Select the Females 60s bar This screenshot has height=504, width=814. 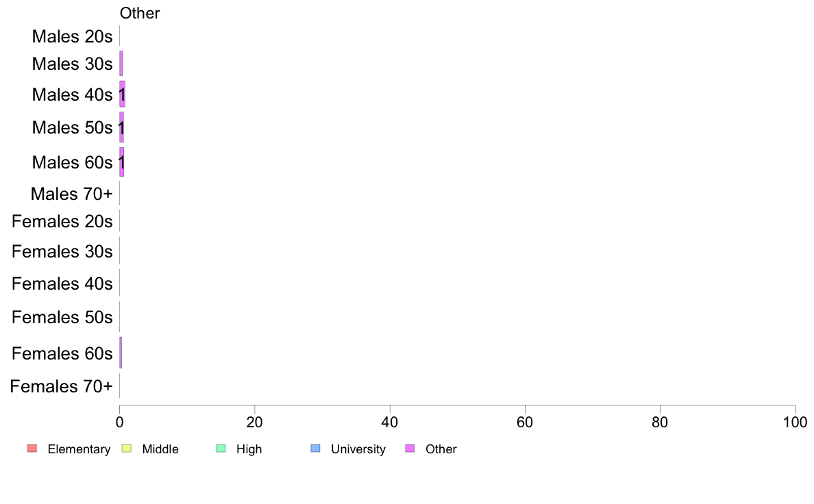click(x=121, y=353)
